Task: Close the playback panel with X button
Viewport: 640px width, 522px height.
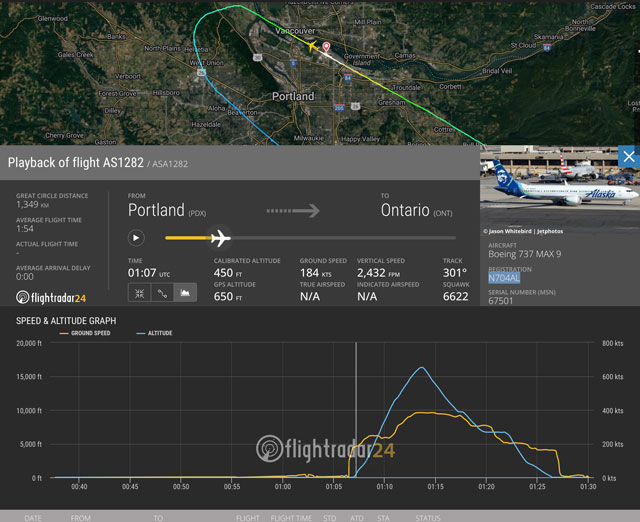Action: point(627,157)
